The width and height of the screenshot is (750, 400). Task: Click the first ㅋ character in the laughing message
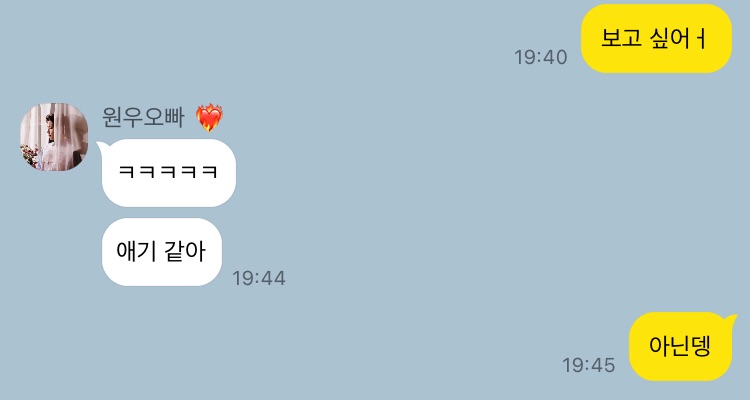coord(126,172)
